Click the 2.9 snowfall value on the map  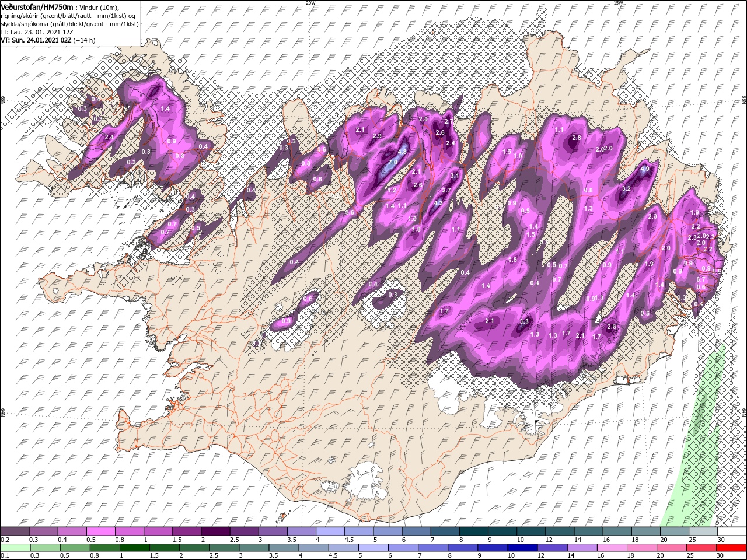377,136
